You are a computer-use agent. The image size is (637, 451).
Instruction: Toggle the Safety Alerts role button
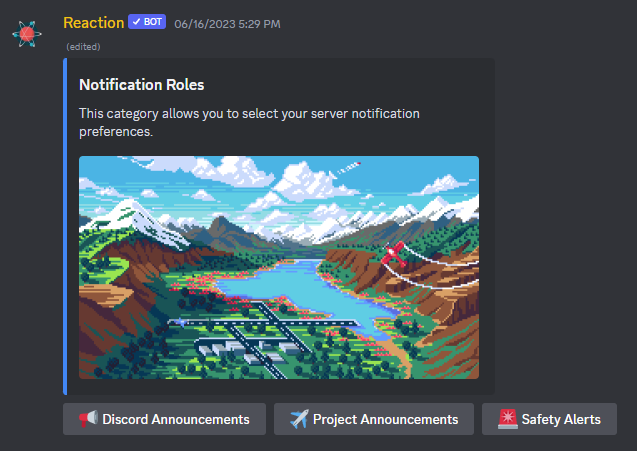pos(549,419)
